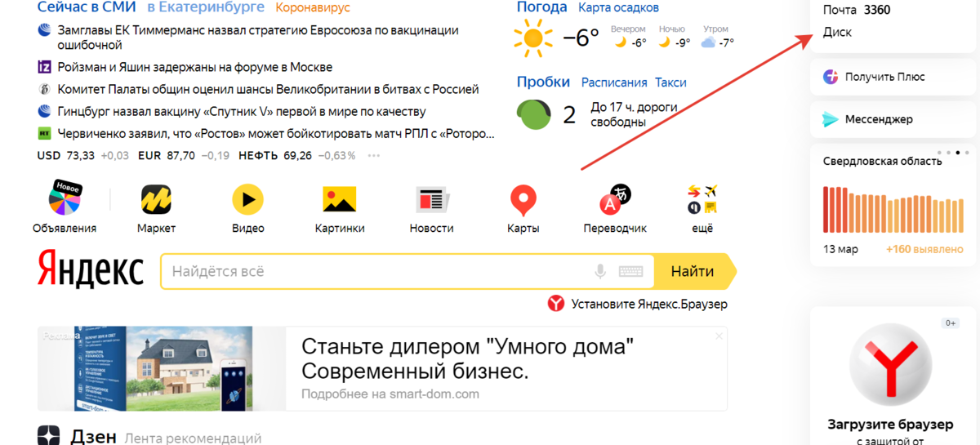Screen dimensions: 980x445
Task: Open the Погода weather link
Action: pos(541,7)
